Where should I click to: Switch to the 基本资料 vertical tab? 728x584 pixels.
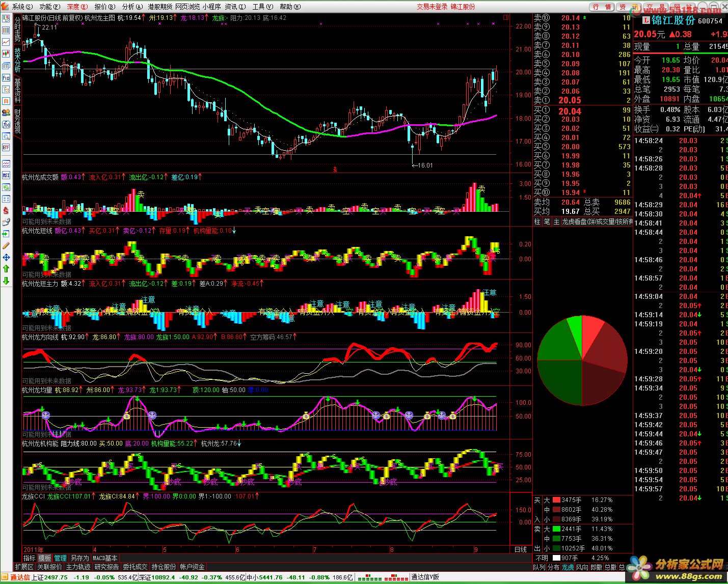[17, 90]
